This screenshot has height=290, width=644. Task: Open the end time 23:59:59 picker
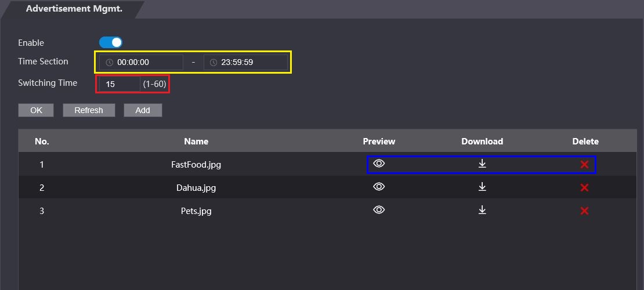[x=247, y=62]
